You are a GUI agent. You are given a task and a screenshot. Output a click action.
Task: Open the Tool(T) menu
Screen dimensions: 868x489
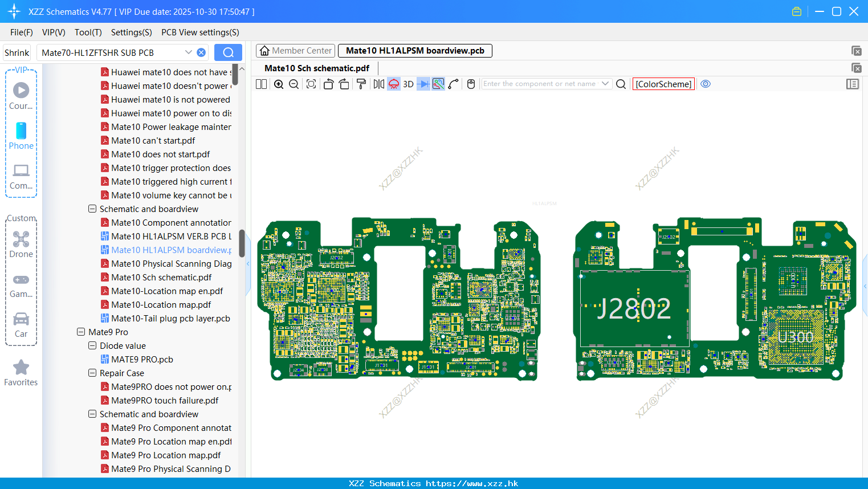(x=88, y=32)
